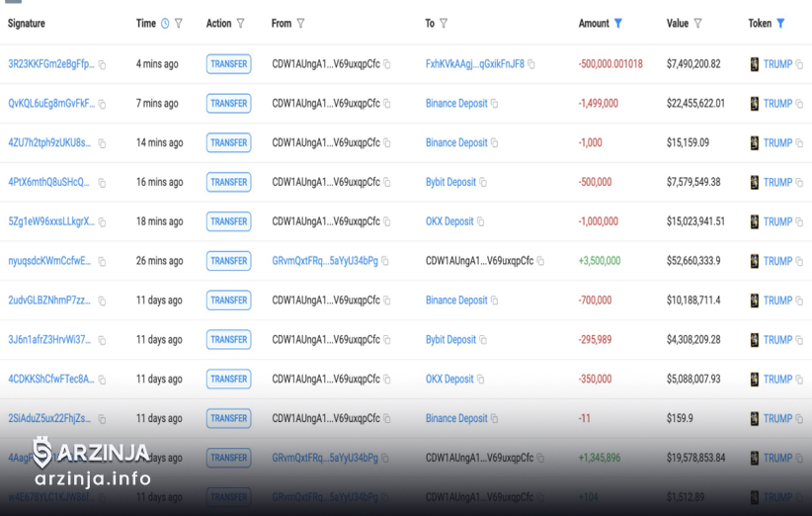Screen dimensions: 812x516
Task: Open Action column filter
Action: click(x=241, y=24)
